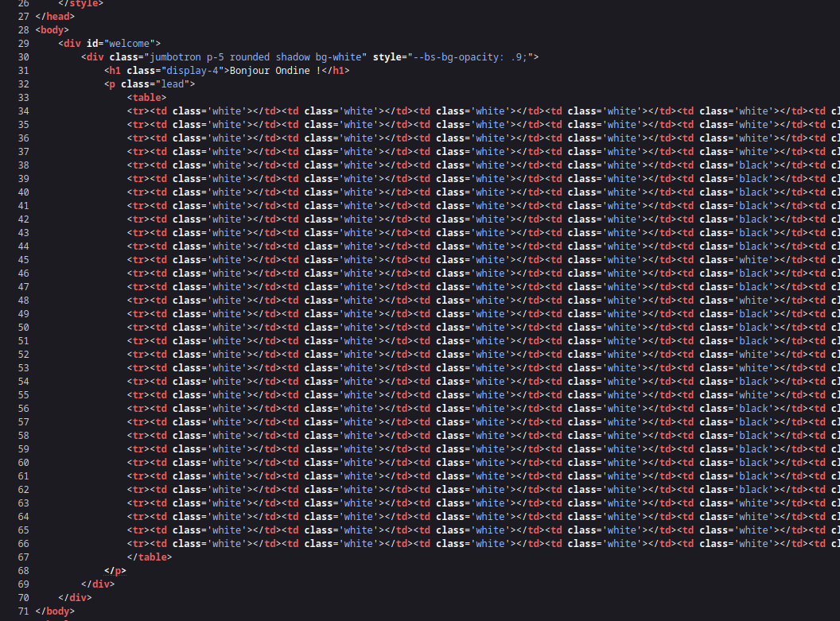Click the 'black' class value on line 38
The width and height of the screenshot is (840, 621).
pos(753,165)
